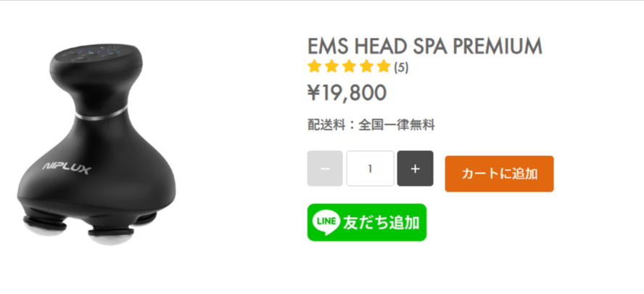Image resolution: width=644 pixels, height=294 pixels.
Task: Click the second yellow rating star
Action: click(331, 66)
